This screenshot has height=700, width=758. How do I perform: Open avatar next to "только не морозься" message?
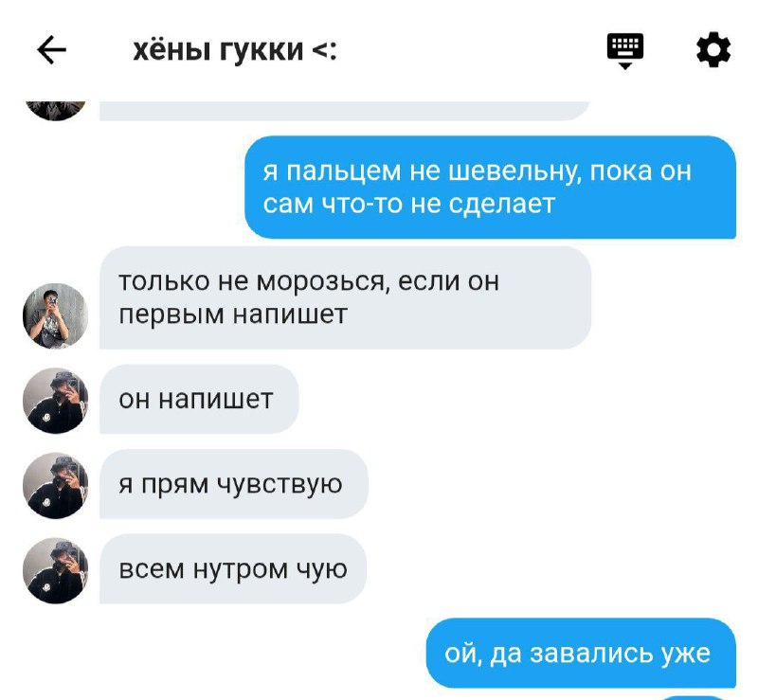pos(55,315)
